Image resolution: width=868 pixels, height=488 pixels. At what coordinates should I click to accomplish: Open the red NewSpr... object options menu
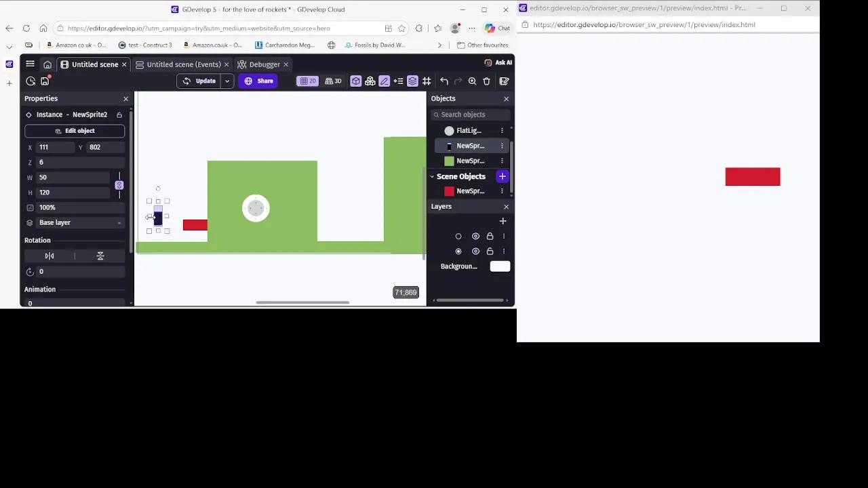point(502,191)
